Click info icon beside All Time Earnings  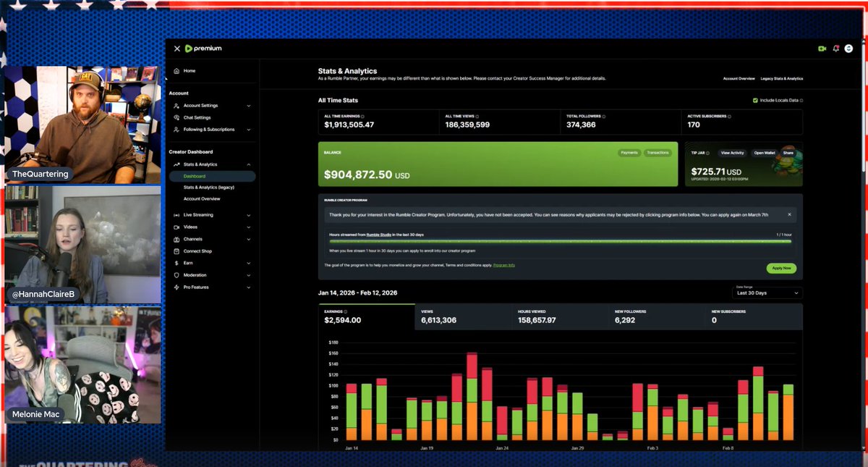362,116
